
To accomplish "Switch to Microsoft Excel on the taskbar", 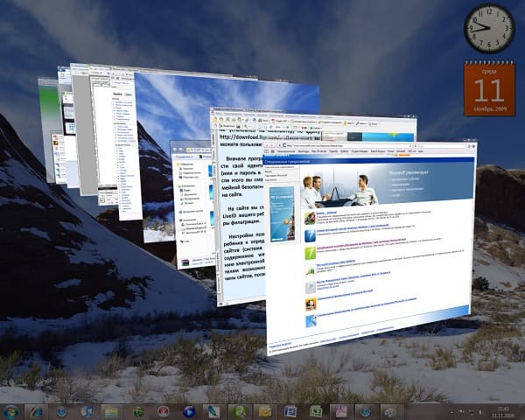I will click(x=315, y=411).
